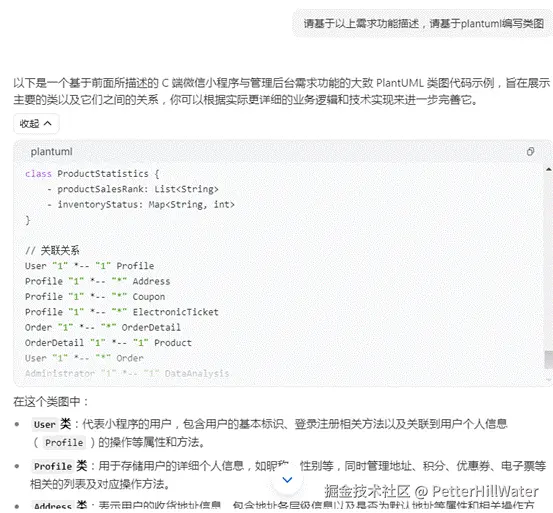
Task: Click the 掘金技术社区 PetterHillWater watermark
Action: coord(432,491)
